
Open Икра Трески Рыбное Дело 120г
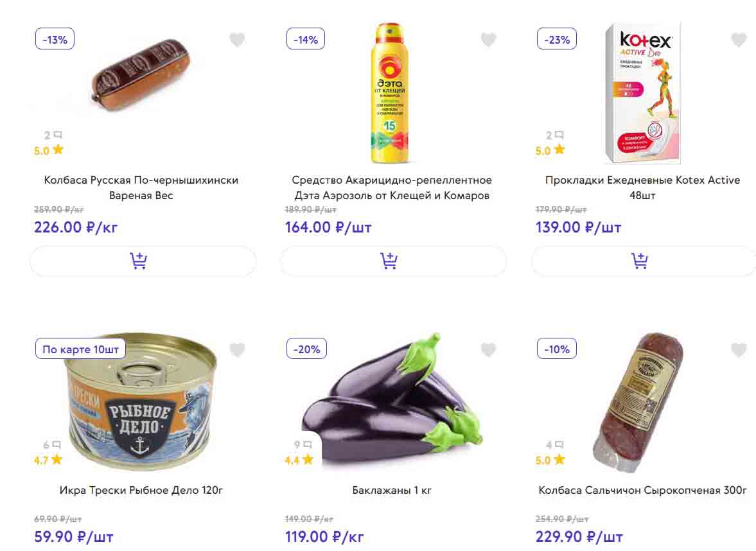pyautogui.click(x=141, y=491)
